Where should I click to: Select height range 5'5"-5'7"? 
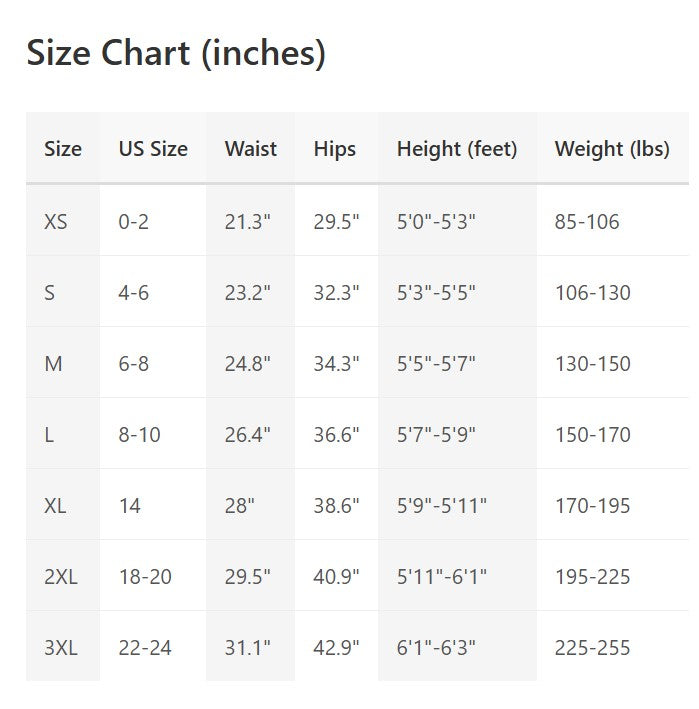(x=436, y=364)
